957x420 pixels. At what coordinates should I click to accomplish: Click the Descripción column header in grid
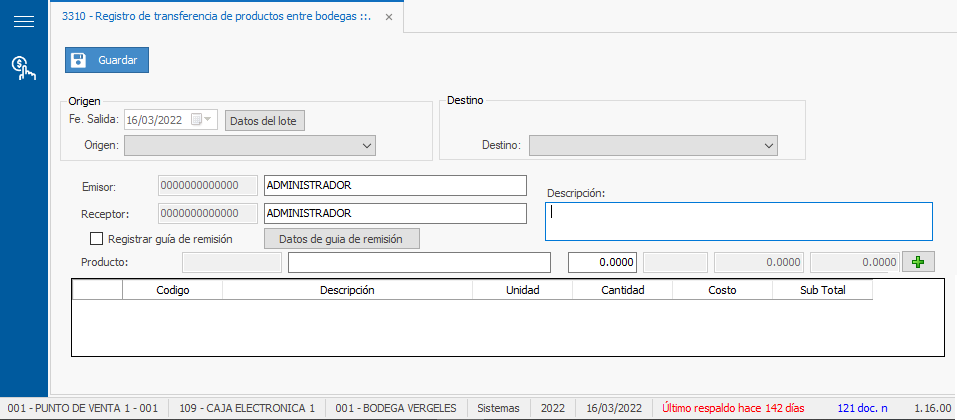347,290
